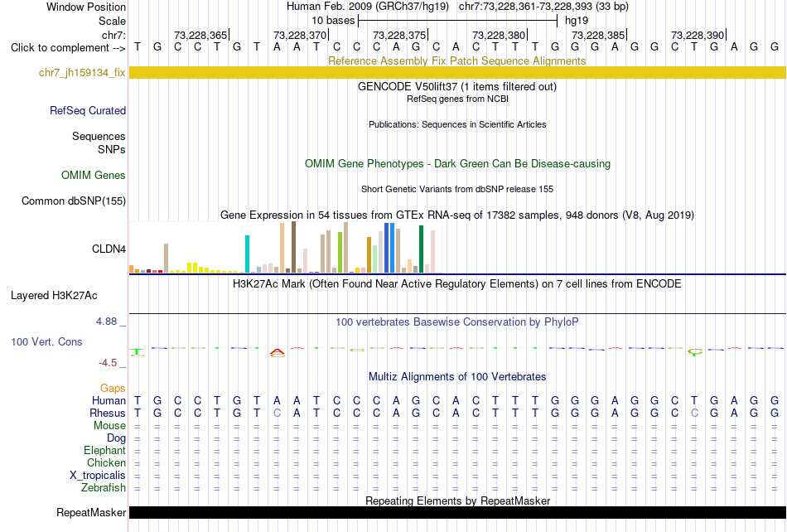Click 'Multiz Alignments of 100 Vertebrates' title

(457, 376)
